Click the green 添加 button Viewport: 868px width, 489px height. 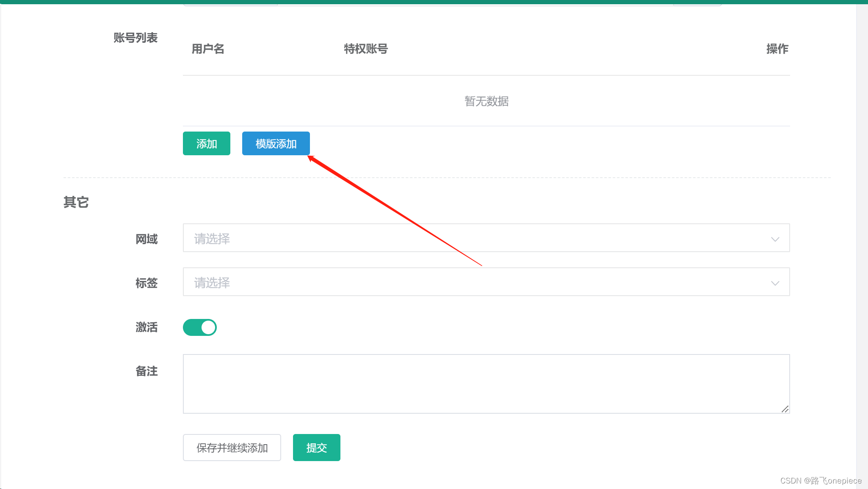pyautogui.click(x=206, y=143)
